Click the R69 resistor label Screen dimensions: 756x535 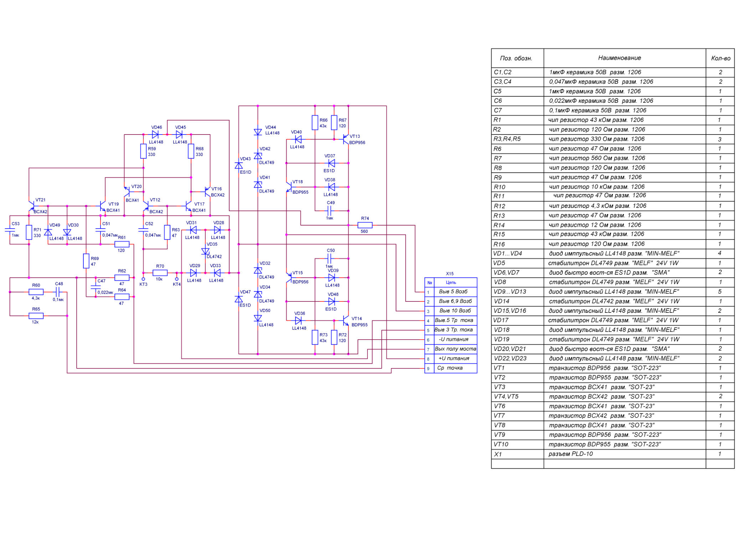click(95, 259)
